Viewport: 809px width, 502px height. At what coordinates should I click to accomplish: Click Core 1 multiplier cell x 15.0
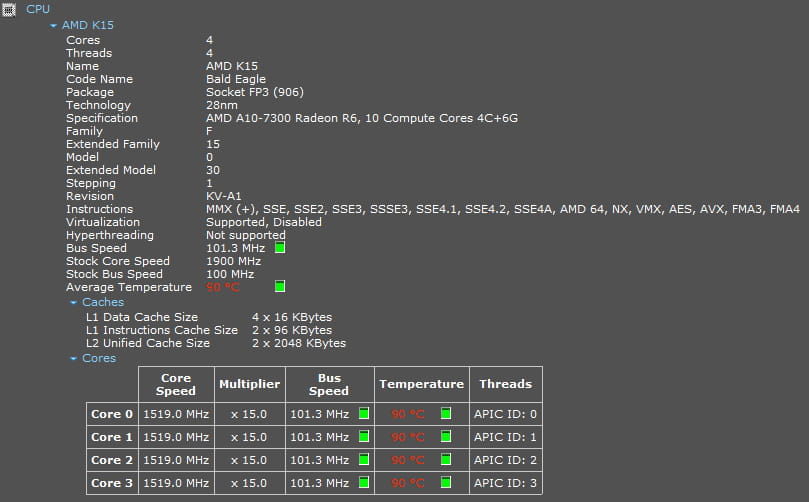pos(249,437)
